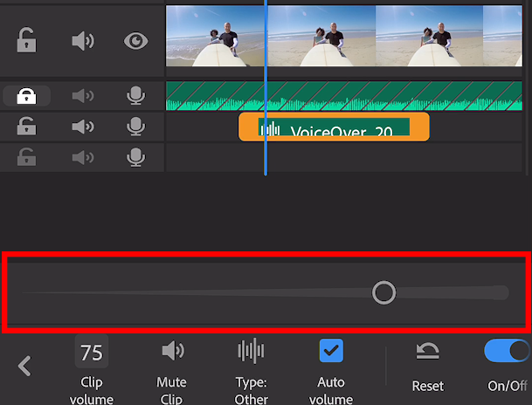Image resolution: width=532 pixels, height=405 pixels.
Task: Select the beach surfboard video clip
Action: [x=343, y=36]
